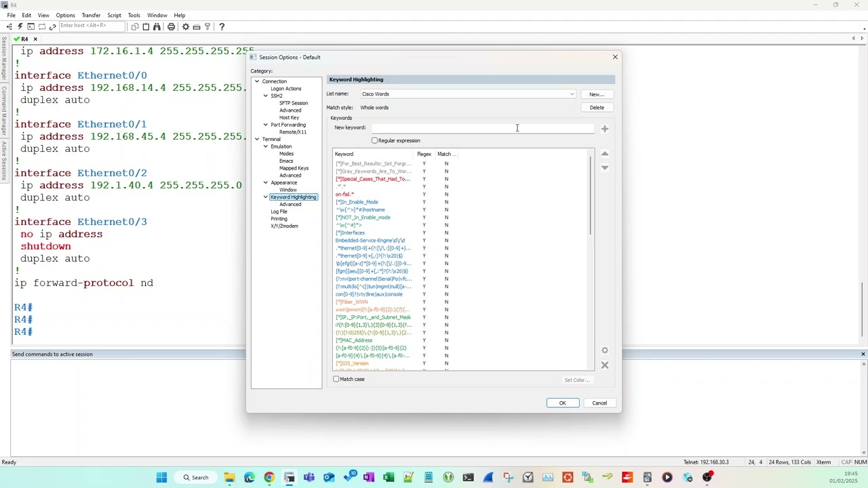Collapse the Appearance tree node
Viewport: 868px width, 488px height.
266,182
